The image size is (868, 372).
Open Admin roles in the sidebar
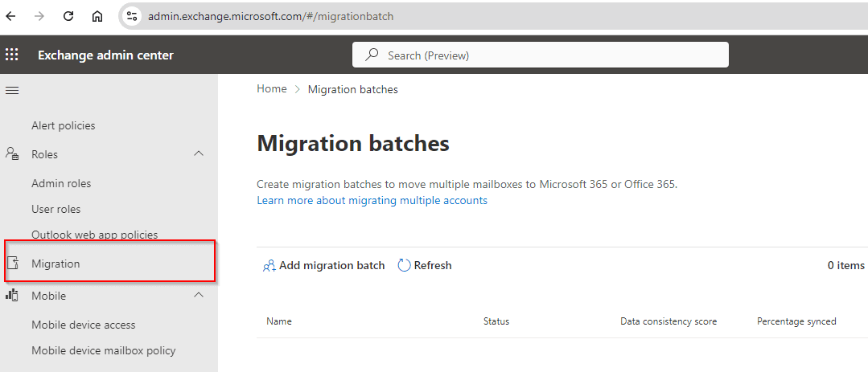[61, 183]
